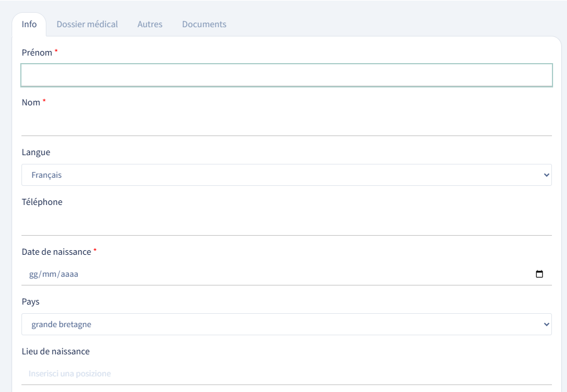The width and height of the screenshot is (567, 392).
Task: Go to the Documents tab
Action: click(204, 24)
